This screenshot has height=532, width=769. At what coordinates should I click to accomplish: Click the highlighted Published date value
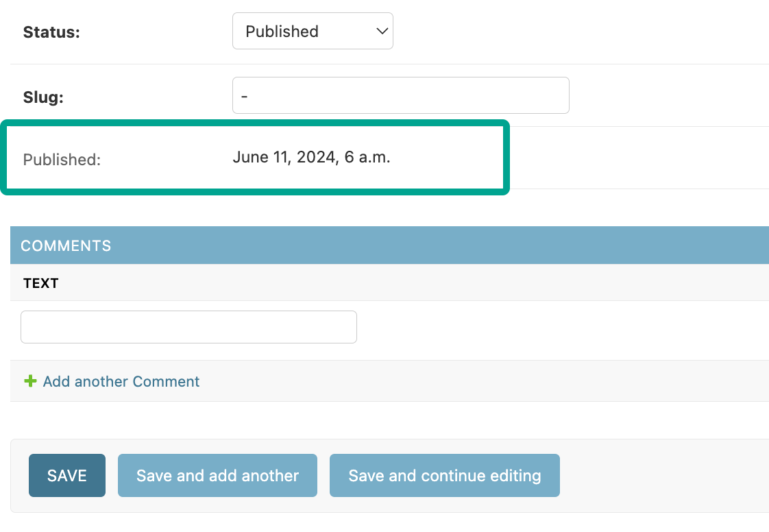(312, 157)
